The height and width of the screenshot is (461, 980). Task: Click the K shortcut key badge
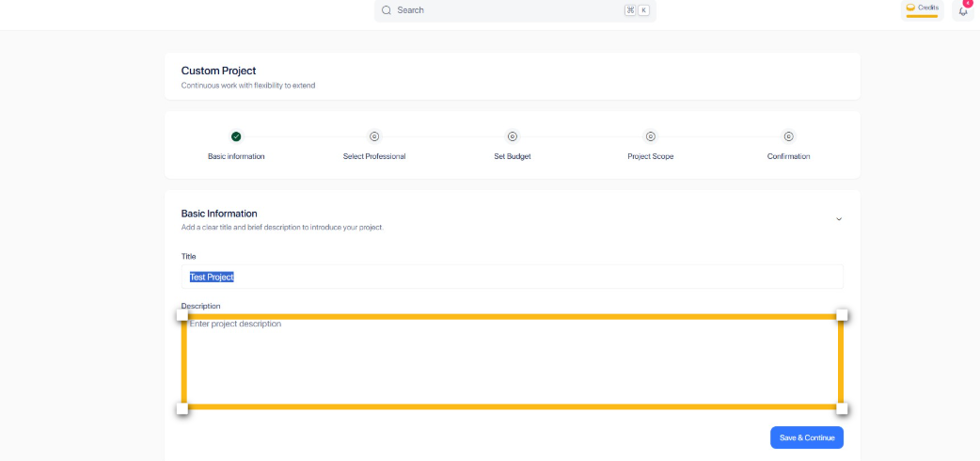click(x=643, y=10)
